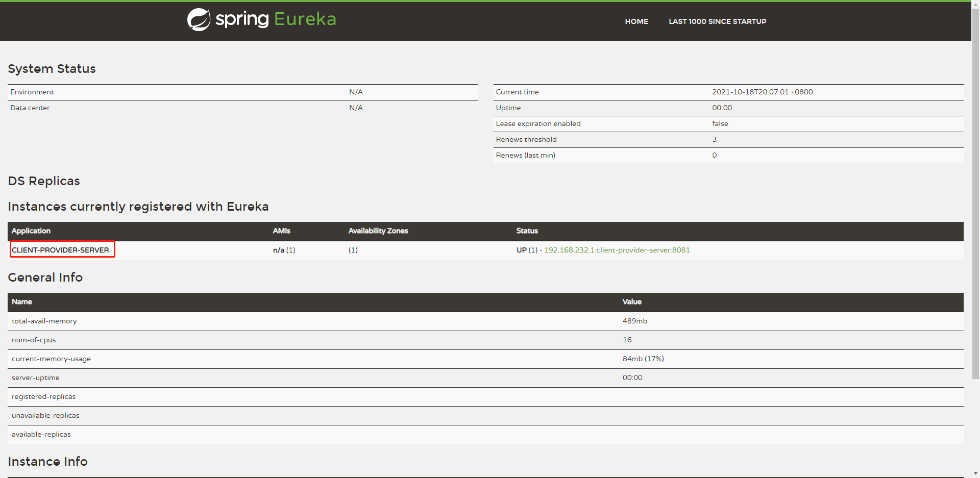This screenshot has height=478, width=980.
Task: Click the Status column header
Action: tap(527, 231)
